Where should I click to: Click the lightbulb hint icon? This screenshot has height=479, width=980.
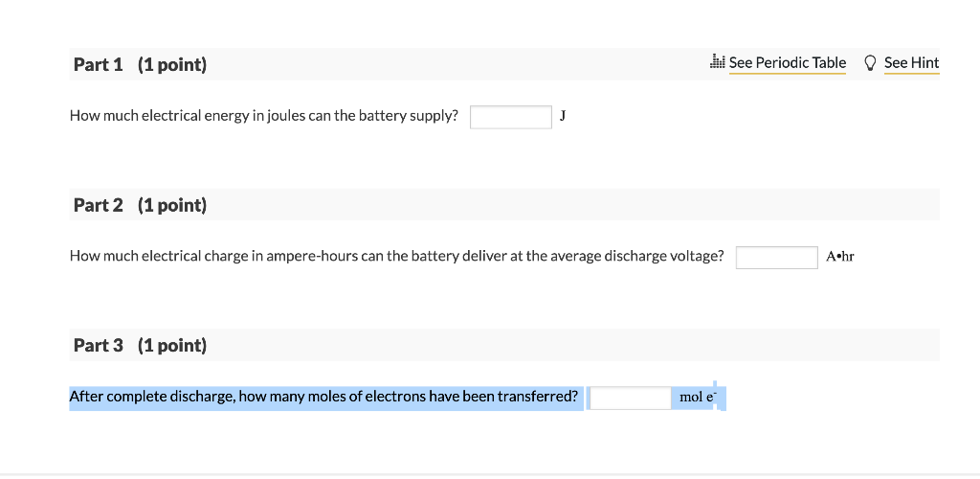click(x=869, y=62)
